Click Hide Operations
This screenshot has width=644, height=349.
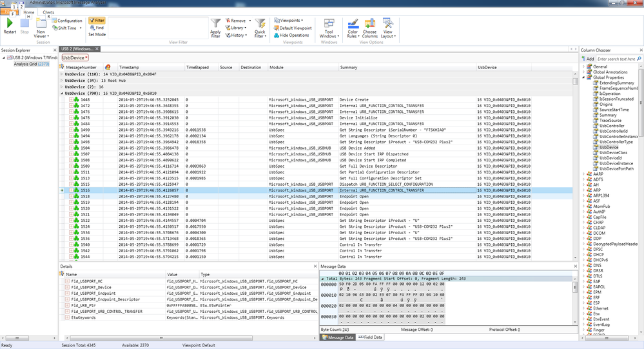291,35
